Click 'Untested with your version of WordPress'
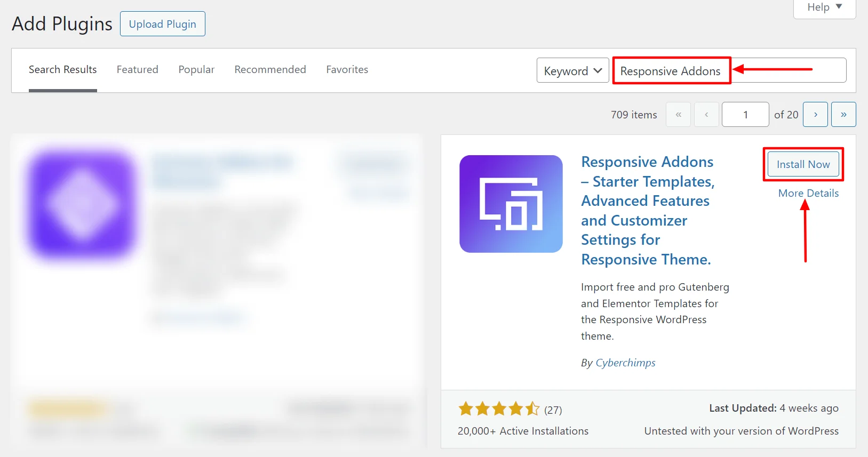868x457 pixels. [742, 431]
